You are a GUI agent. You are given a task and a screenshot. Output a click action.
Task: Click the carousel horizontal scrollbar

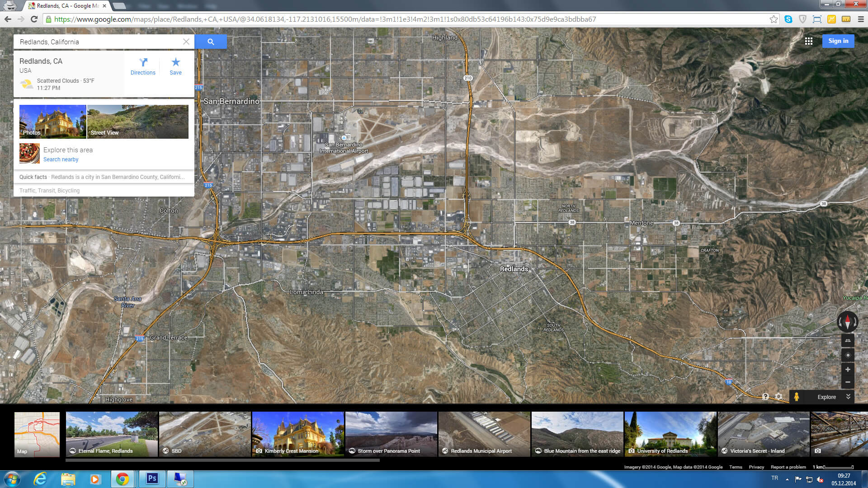pos(222,460)
